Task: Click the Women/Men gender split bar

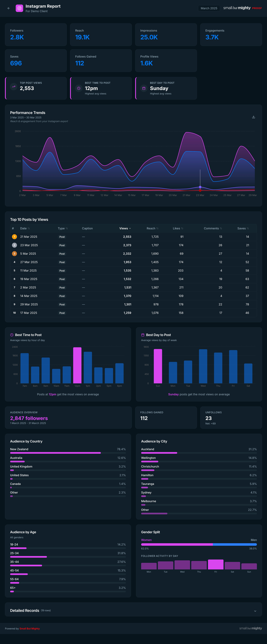Action: point(199,544)
